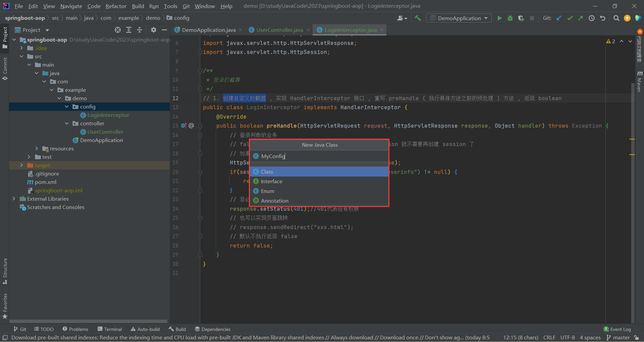Click the IDE update orange arrow icon

pos(627,18)
